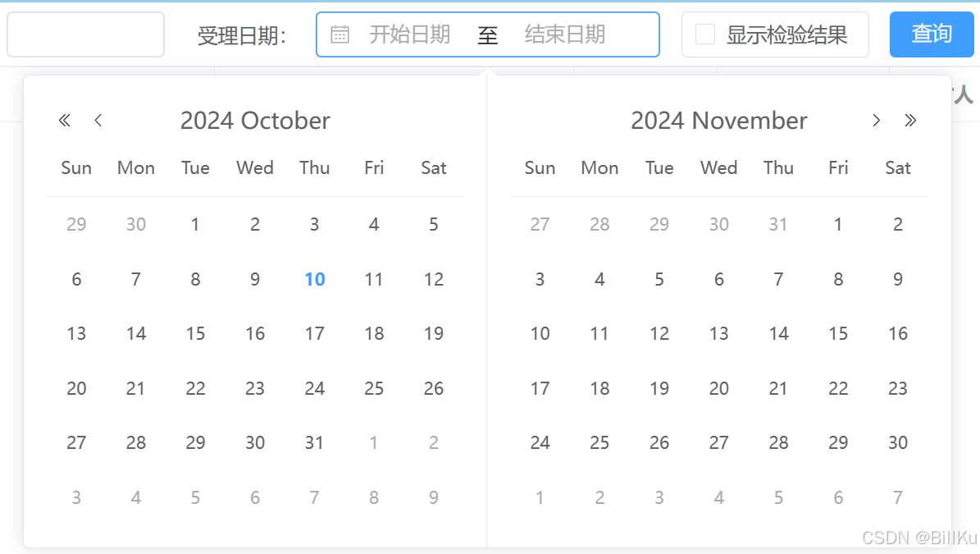Image resolution: width=980 pixels, height=554 pixels.
Task: Open the 2024 October header for month selection
Action: (255, 120)
